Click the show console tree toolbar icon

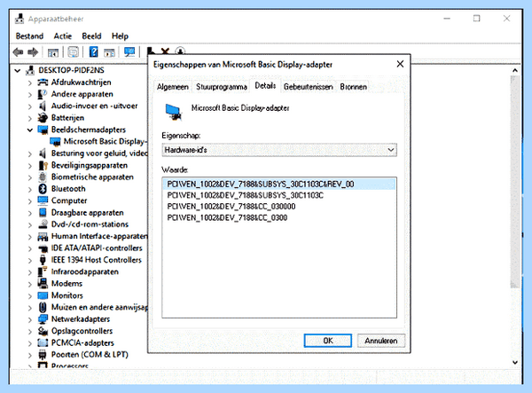click(x=53, y=52)
